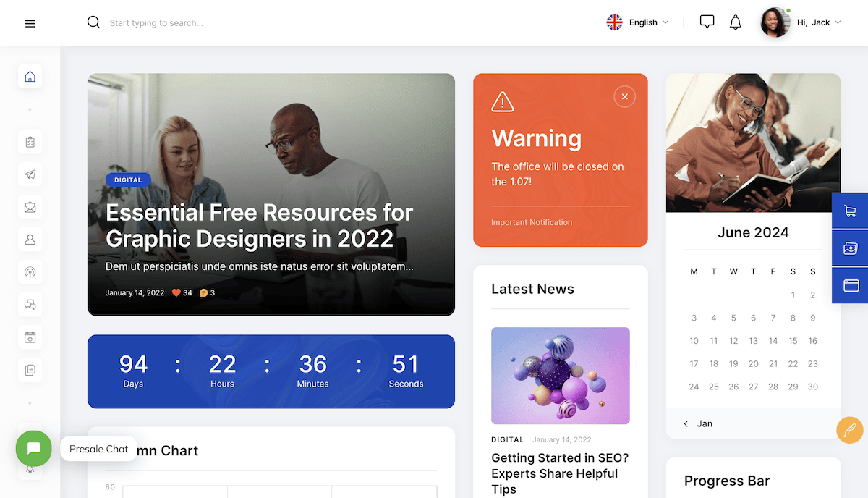868x498 pixels.
Task: Select the paper plane send icon
Action: 30,174
